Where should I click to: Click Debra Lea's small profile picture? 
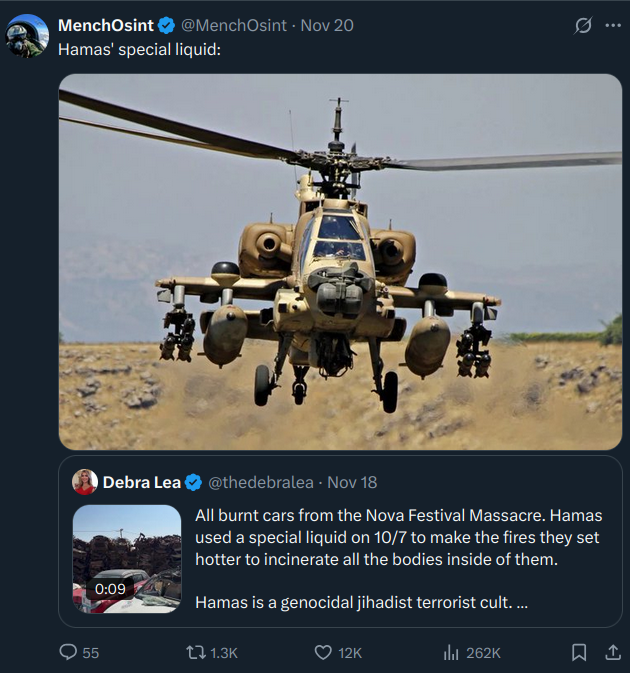(x=85, y=482)
